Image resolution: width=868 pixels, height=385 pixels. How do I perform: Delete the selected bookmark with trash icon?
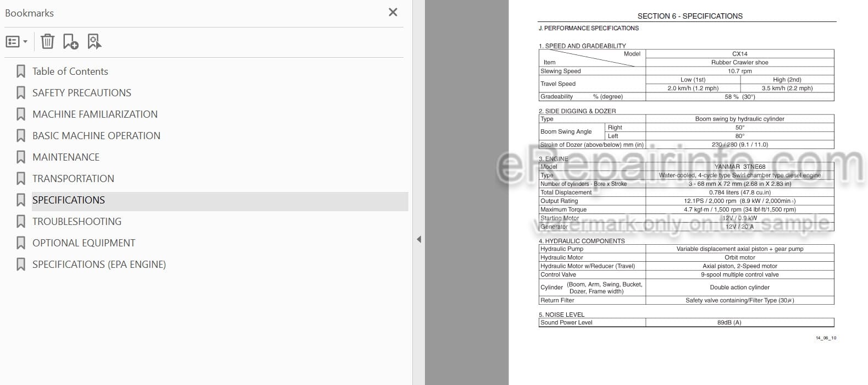(x=47, y=42)
